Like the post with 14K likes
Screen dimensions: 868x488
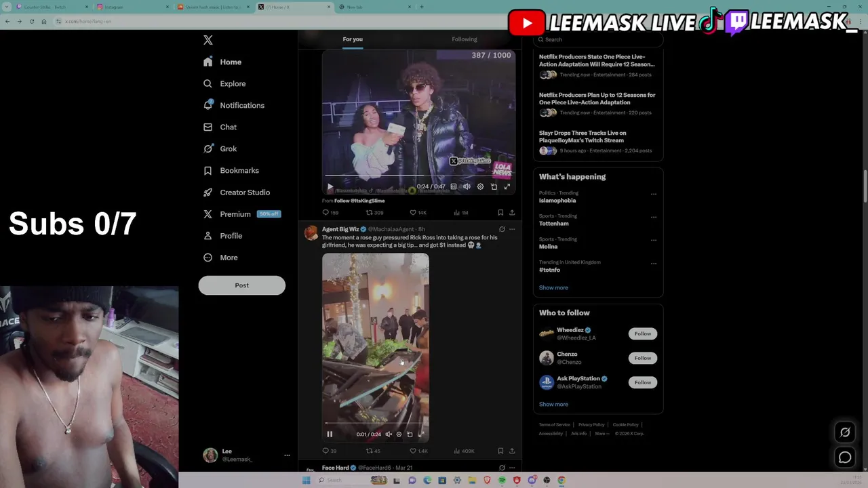click(x=418, y=212)
